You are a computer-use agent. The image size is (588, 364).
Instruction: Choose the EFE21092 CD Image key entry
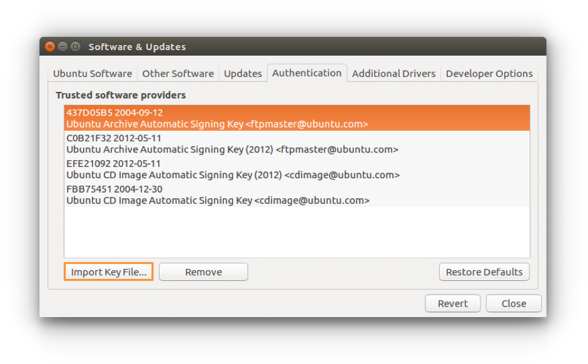point(297,169)
